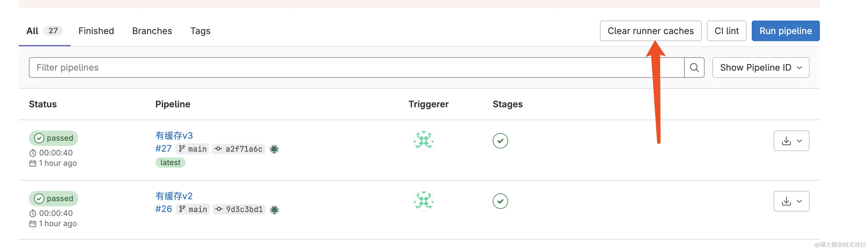868x250 pixels.
Task: Click the search magnifier icon
Action: point(694,67)
